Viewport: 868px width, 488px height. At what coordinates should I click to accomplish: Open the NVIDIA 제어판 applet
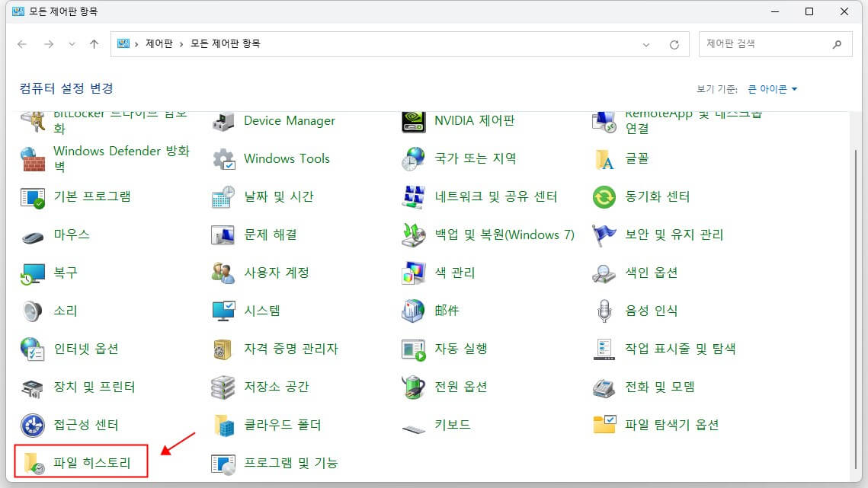tap(472, 120)
